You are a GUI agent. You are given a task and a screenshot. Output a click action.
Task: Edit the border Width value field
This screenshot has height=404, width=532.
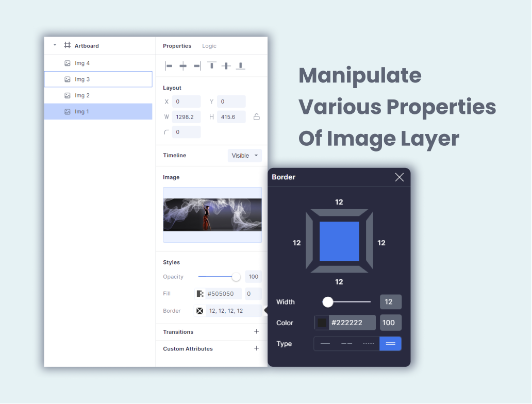[x=391, y=302]
